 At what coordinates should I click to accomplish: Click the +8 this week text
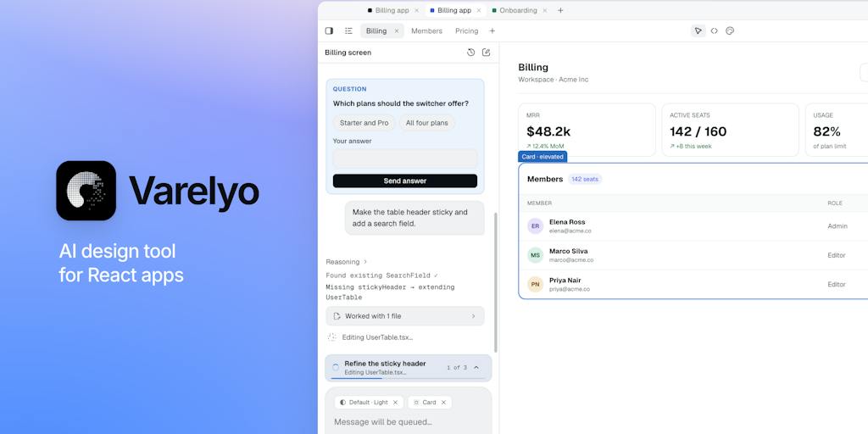click(x=691, y=146)
